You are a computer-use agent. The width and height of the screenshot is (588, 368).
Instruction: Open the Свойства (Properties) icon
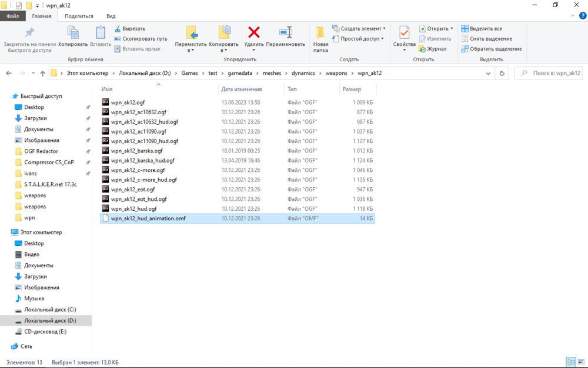[405, 34]
